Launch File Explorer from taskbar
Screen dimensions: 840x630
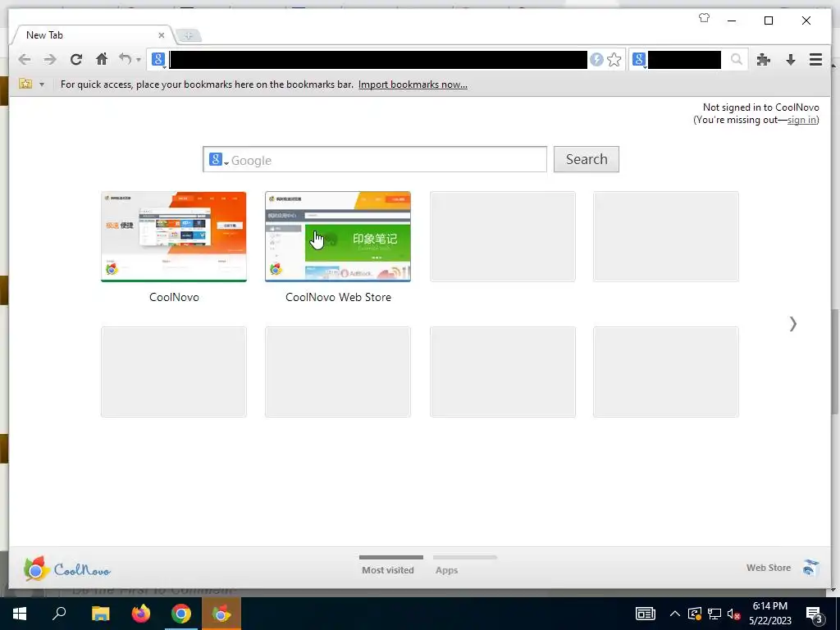pos(100,614)
